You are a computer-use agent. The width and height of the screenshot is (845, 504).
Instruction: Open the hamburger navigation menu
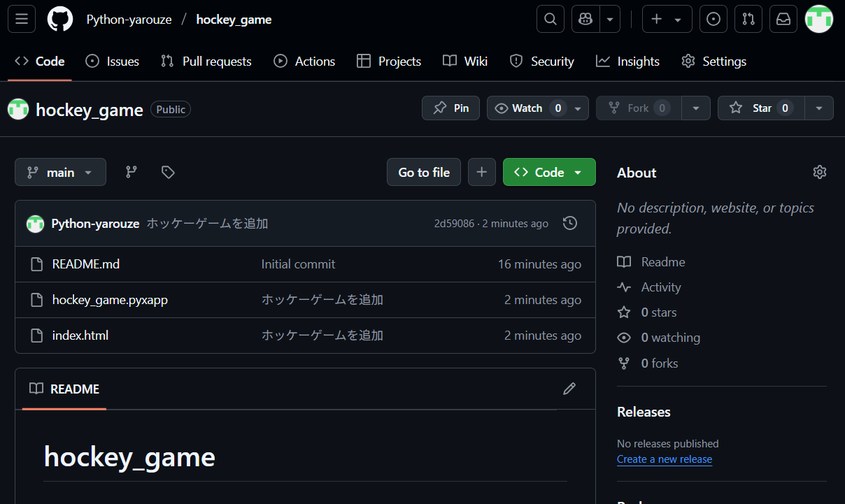click(22, 19)
